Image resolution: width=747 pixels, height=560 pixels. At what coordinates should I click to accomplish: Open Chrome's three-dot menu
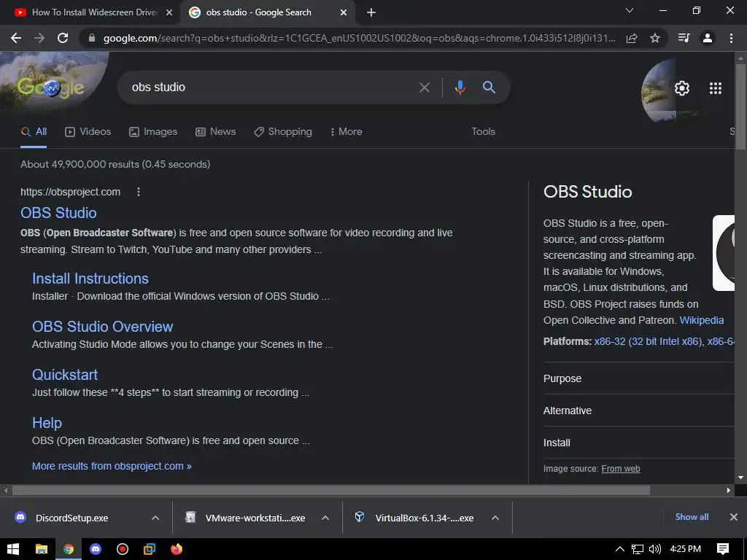[731, 38]
